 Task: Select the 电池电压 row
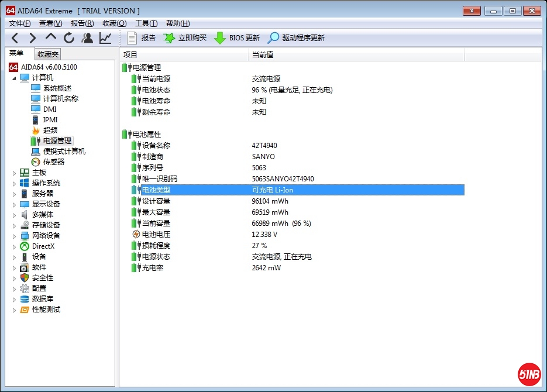tap(156, 235)
